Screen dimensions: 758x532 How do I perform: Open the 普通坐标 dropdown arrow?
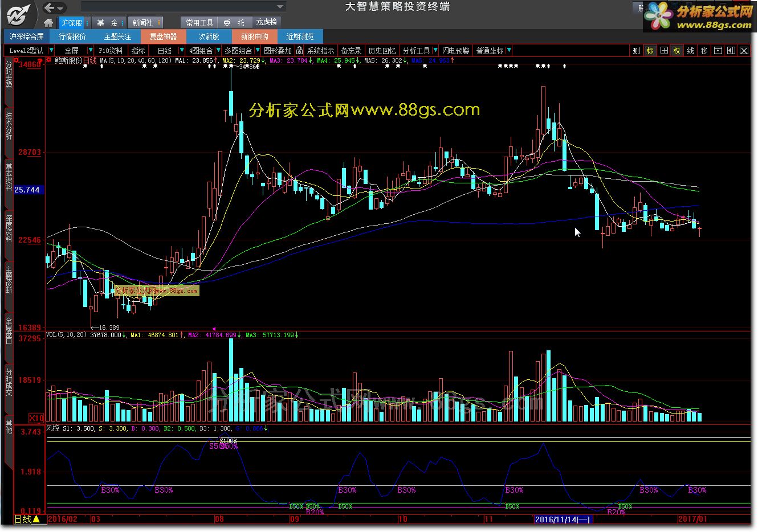[508, 51]
